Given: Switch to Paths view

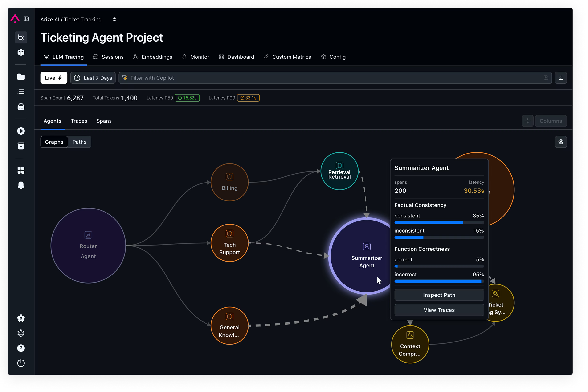Looking at the screenshot, I should point(79,142).
